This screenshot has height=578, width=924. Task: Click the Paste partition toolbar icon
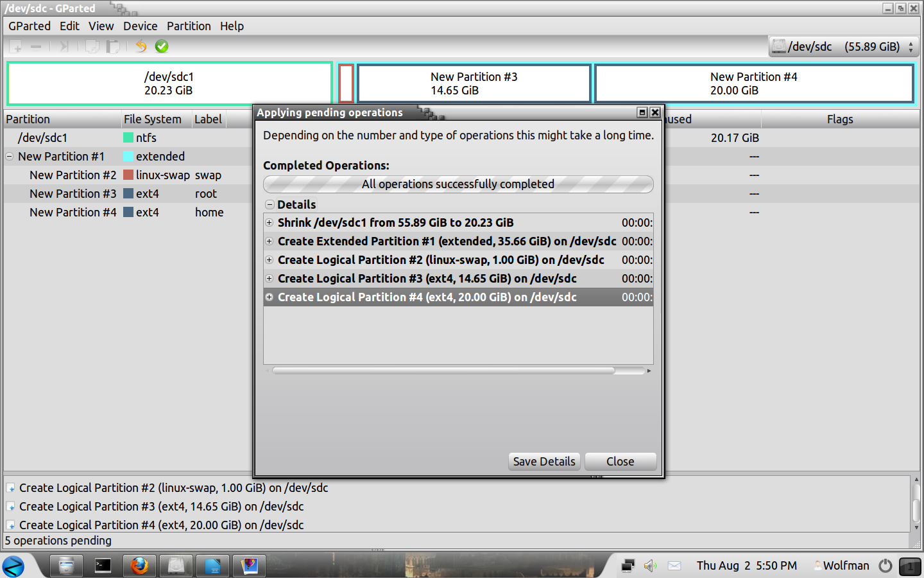pos(113,46)
